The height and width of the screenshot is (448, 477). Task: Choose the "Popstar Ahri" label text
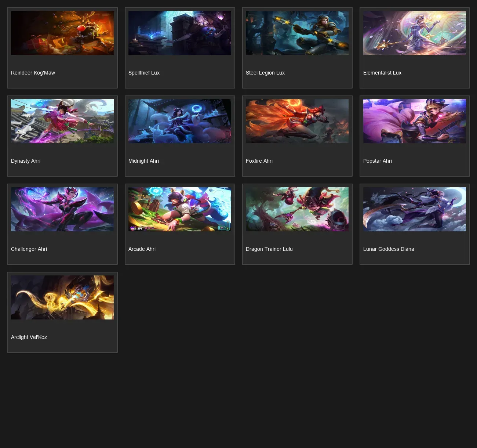click(x=378, y=161)
